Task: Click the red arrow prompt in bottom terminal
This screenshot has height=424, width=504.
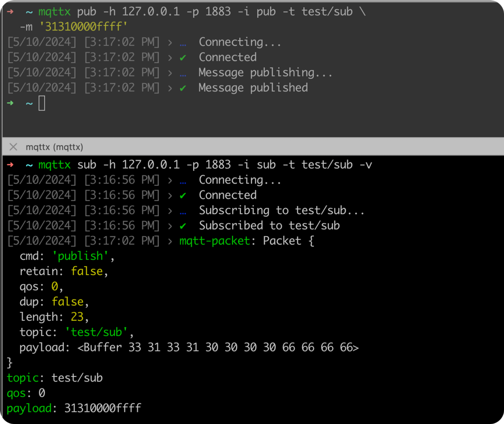Action: pyautogui.click(x=10, y=165)
